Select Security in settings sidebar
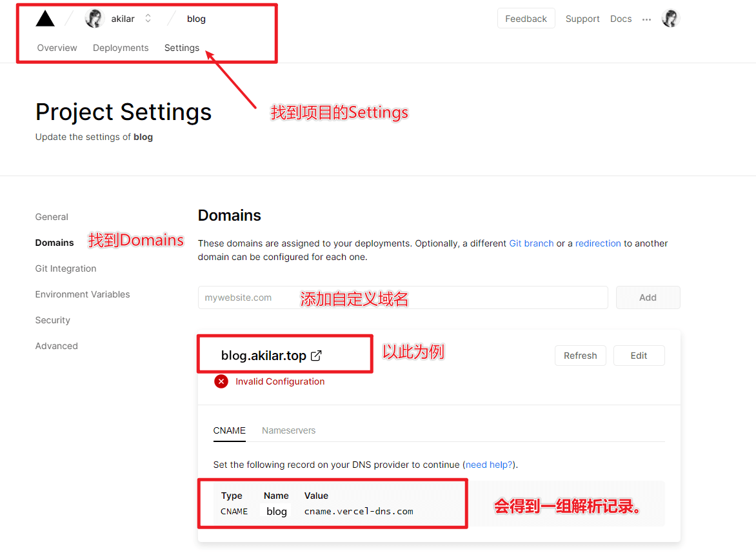The image size is (756, 553). click(52, 320)
